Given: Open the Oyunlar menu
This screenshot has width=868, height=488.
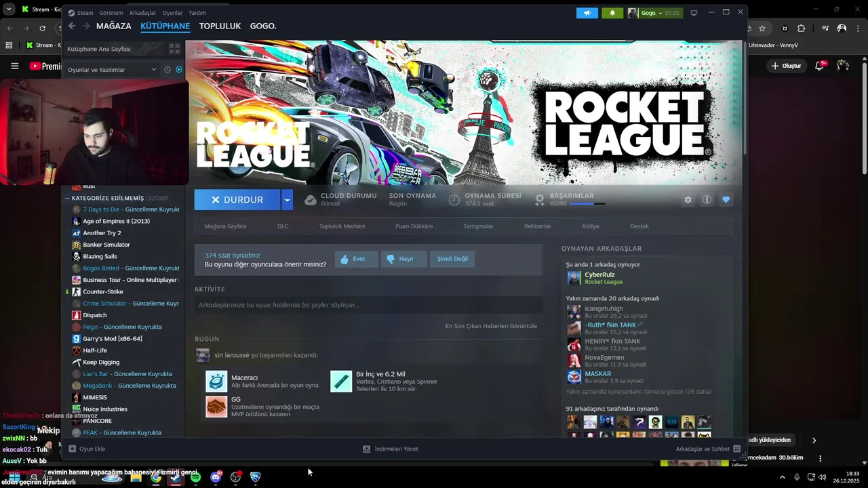Looking at the screenshot, I should coord(172,13).
